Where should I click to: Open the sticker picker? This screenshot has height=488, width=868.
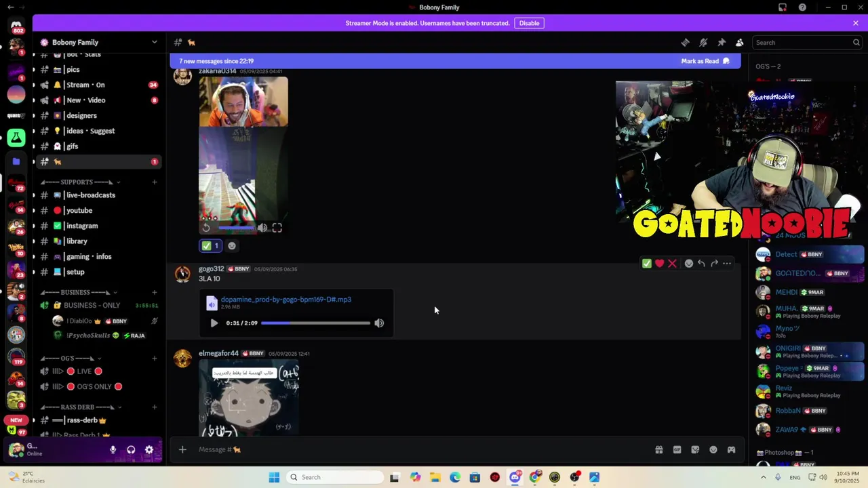[x=695, y=449]
